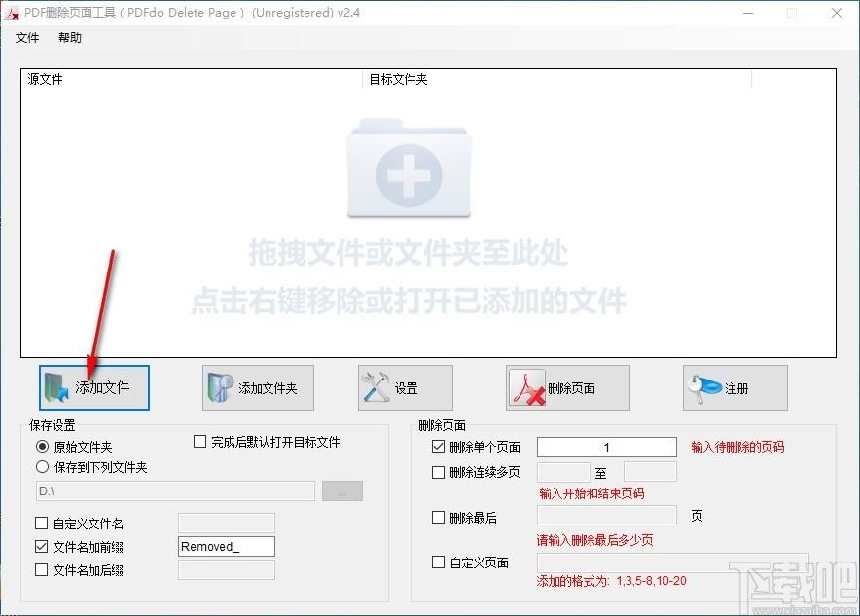Click the browse ... button beside the D:\ path
The width and height of the screenshot is (860, 616).
[x=342, y=490]
